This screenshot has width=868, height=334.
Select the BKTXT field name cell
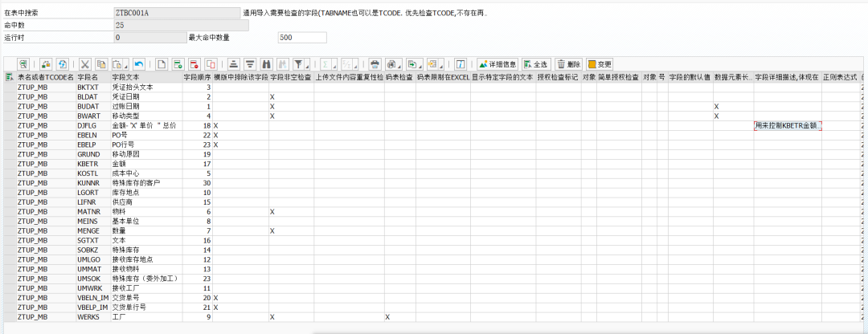tap(93, 88)
